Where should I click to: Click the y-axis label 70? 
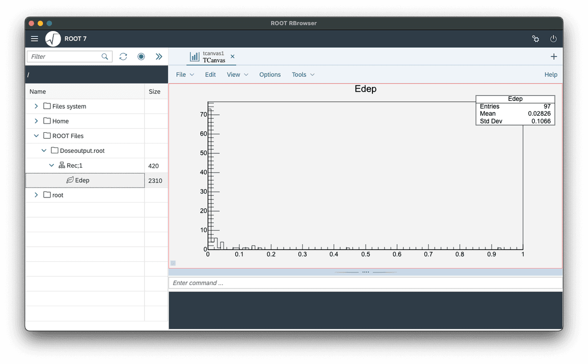tap(203, 115)
